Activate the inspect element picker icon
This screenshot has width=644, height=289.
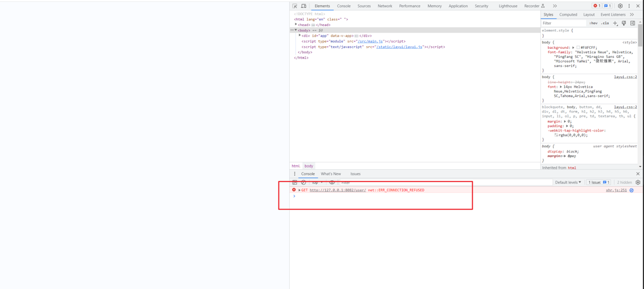[295, 6]
